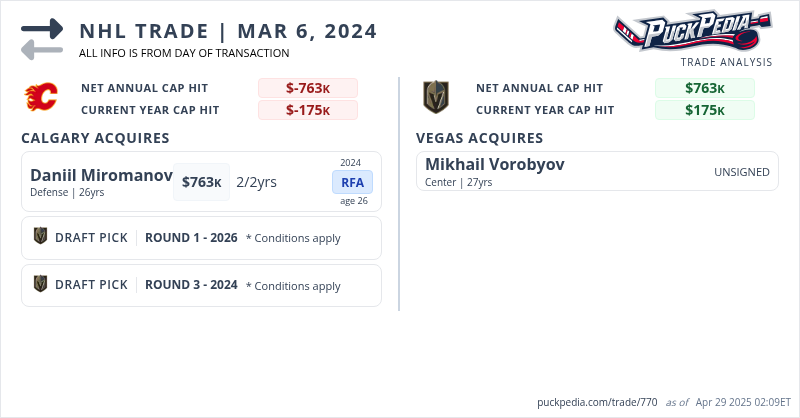Screen dimensions: 800x418
Task: Expand Round 1 - 2026 draft pick conditions
Action: (293, 238)
